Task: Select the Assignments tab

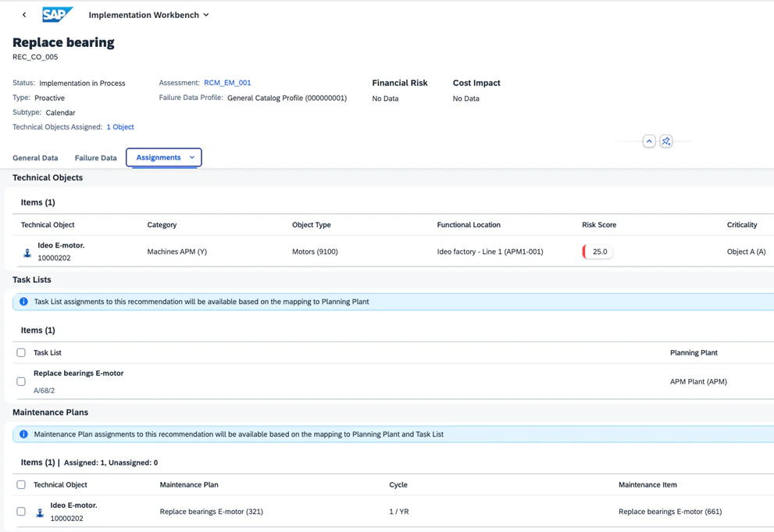Action: 159,158
